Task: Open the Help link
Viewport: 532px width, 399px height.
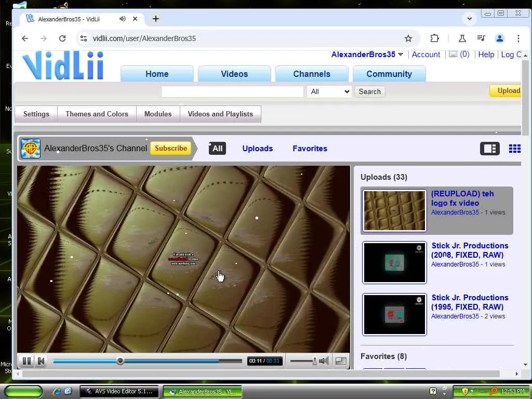Action: 486,54
